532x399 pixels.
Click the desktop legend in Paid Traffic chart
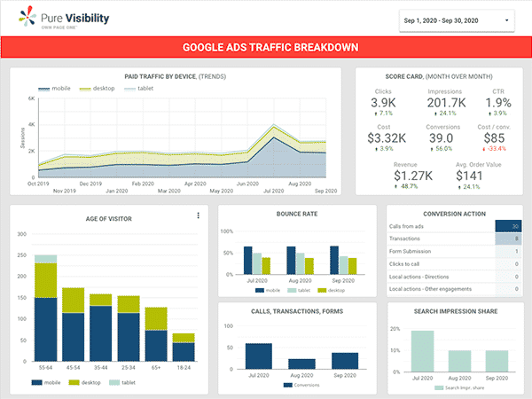[97, 89]
